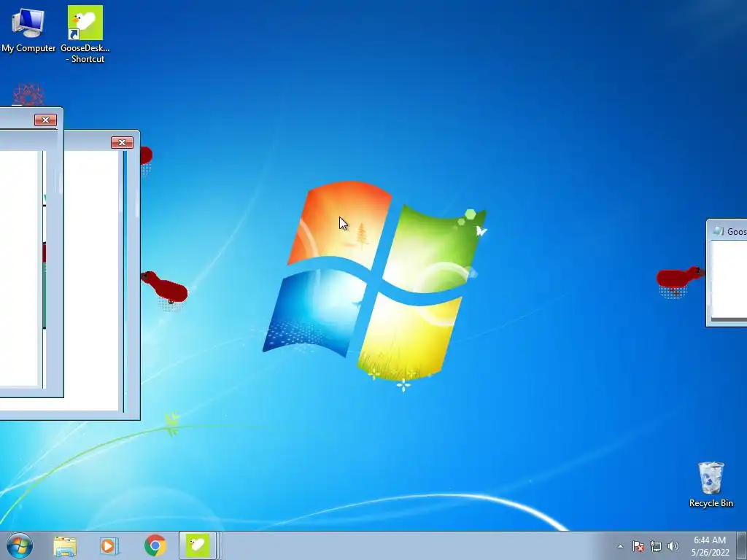The image size is (747, 560).
Task: Open the Windows Start menu
Action: pos(20,545)
